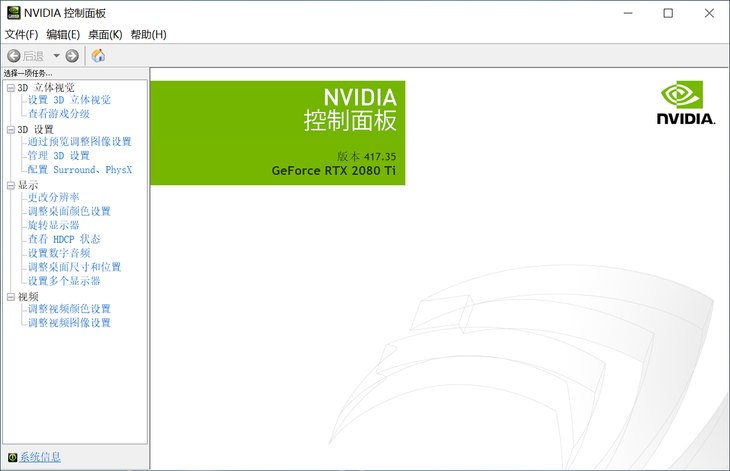Select 调整桌面尺寸和位置 in the tree

[x=74, y=267]
